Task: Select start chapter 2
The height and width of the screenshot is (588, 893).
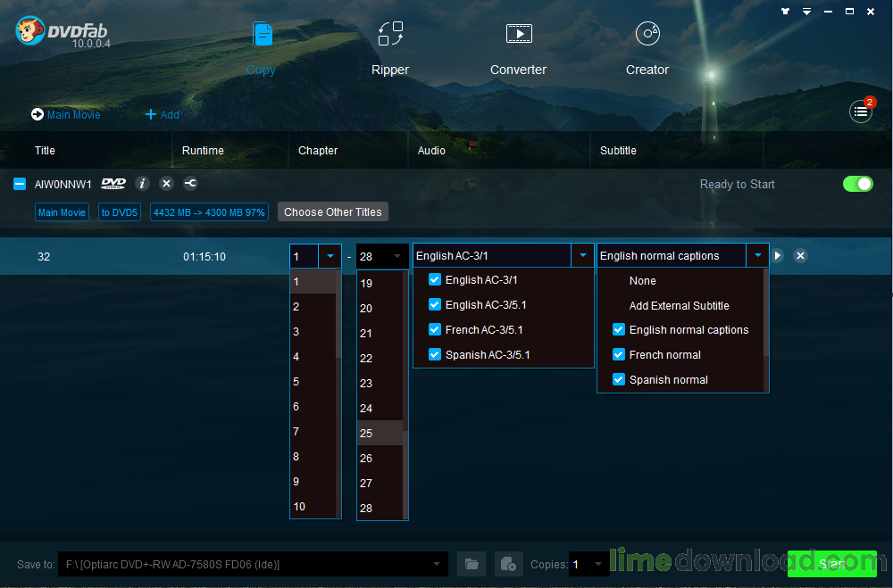Action: tap(313, 306)
